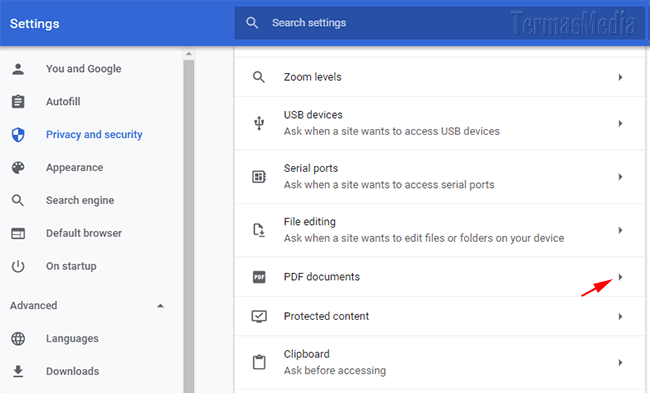Click the "Ask before accessing" text
Image resolution: width=650 pixels, height=393 pixels.
coord(335,371)
